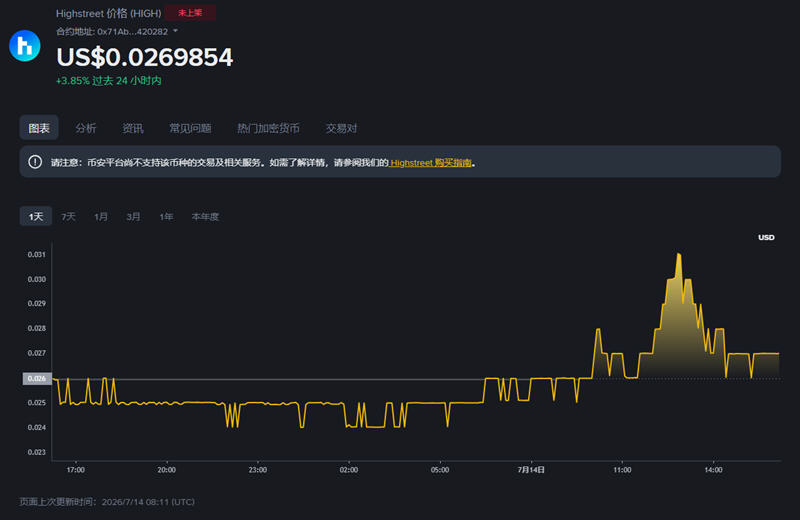Select the 1月 time range
800x520 pixels.
101,217
